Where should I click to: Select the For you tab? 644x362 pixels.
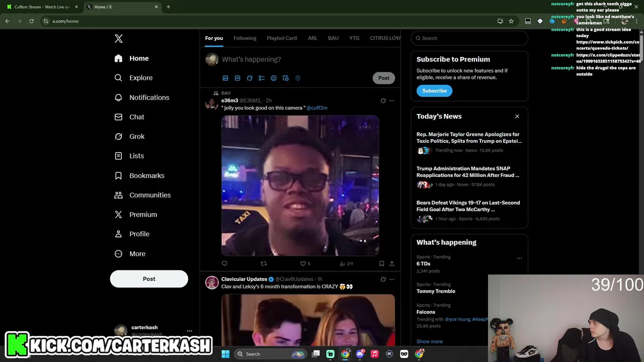point(214,38)
